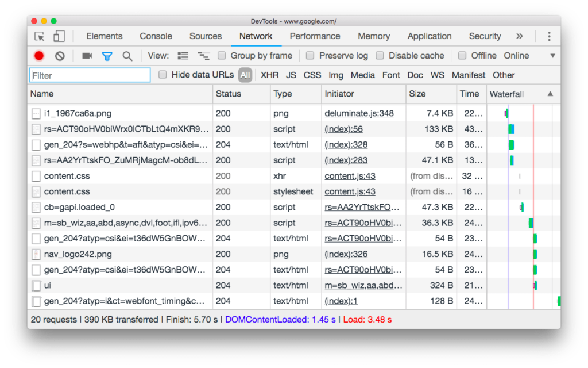Click the file icon beside i1_1967ca6a.png
Screen dimensions: 588x368
36,113
